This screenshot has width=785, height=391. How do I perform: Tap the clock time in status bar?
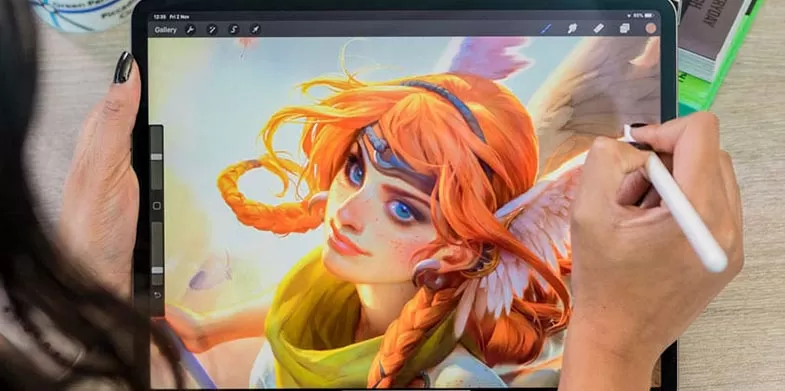point(159,17)
